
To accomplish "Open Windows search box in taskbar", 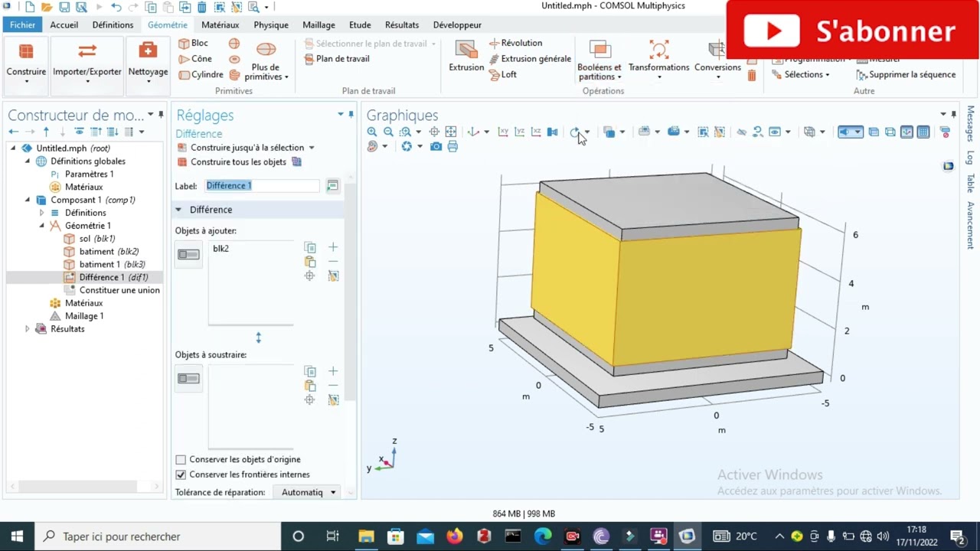I will [x=158, y=536].
